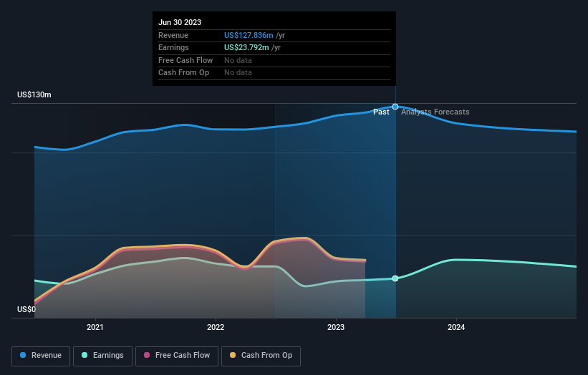Click the 2022 x-axis label
Image resolution: width=588 pixels, height=375 pixels.
click(x=216, y=327)
